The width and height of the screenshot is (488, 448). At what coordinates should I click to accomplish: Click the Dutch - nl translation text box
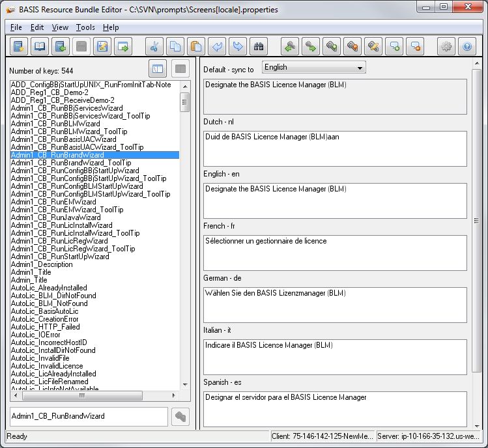(335, 148)
